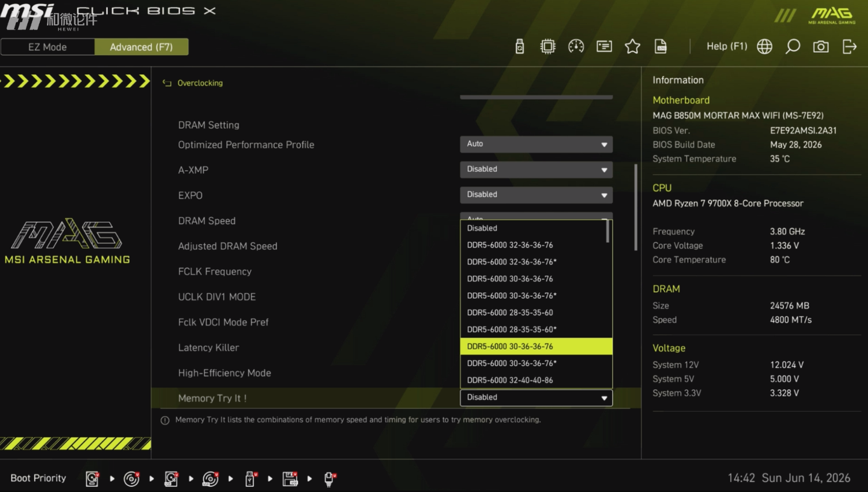This screenshot has width=868, height=492.
Task: Select the Adjusted DRAM Speed row
Action: coord(228,246)
